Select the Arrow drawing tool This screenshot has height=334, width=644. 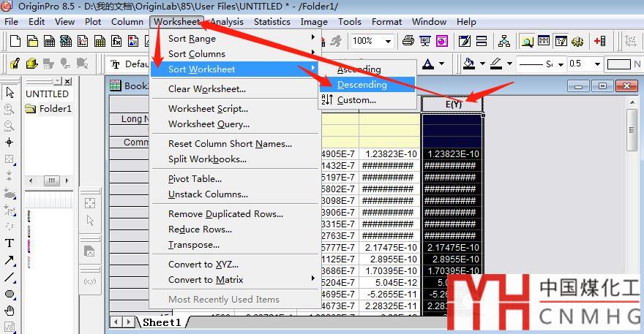click(10, 260)
